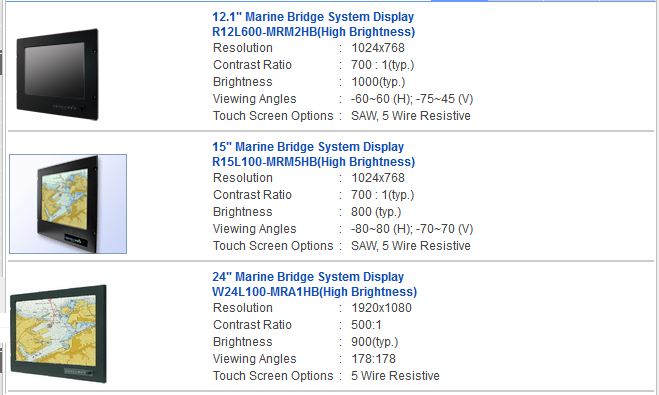Screen dimensions: 659x395
Task: Click the 1000(typ.) brightness value
Action: coord(378,82)
